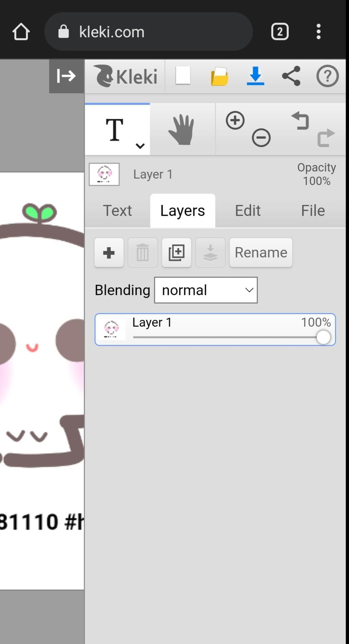Image resolution: width=349 pixels, height=644 pixels.
Task: Click the Layer 1 header thumbnail
Action: point(104,174)
